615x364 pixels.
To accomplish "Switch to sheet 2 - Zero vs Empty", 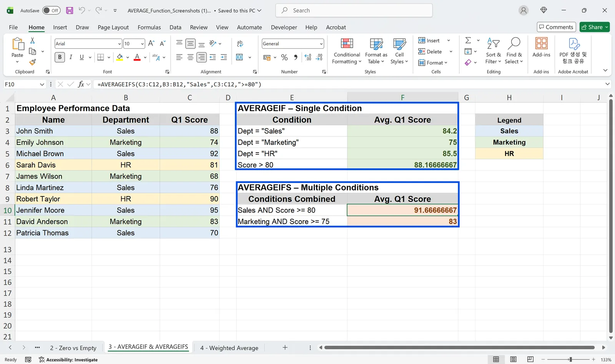I will 73,348.
